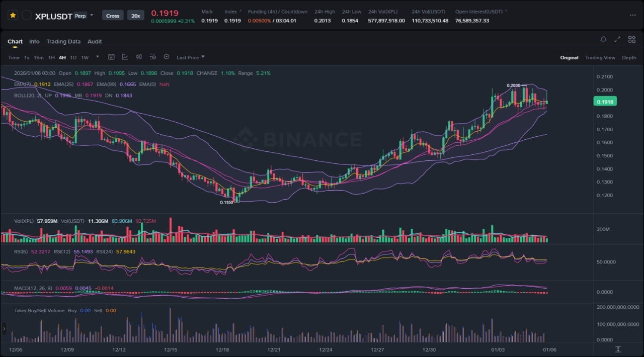Screen dimensions: 644x357
Task: Select the Time line-chart interval
Action: (x=14, y=57)
